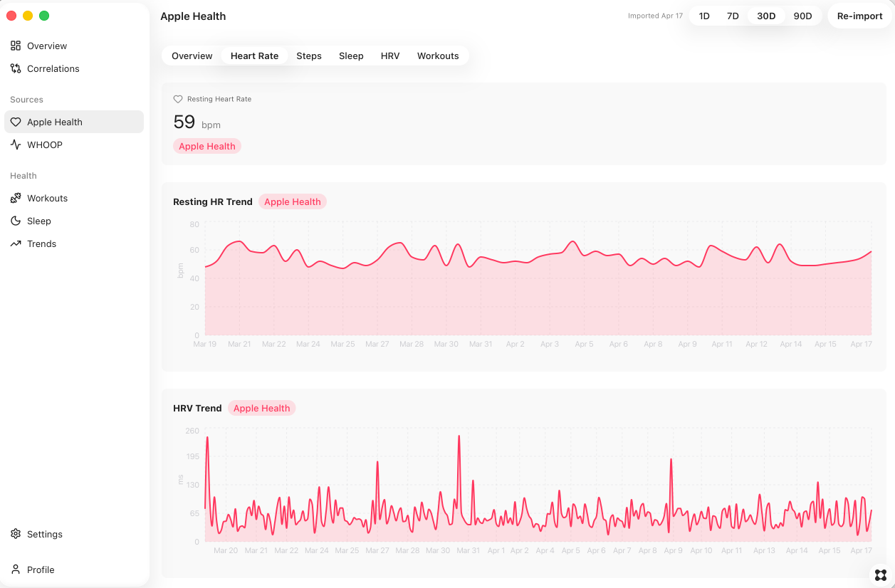Go to the Workouts tab
The height and width of the screenshot is (588, 895).
(x=438, y=56)
